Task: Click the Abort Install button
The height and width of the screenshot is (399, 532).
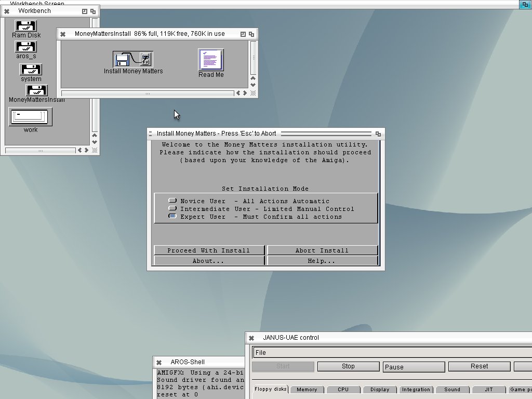Action: point(322,250)
